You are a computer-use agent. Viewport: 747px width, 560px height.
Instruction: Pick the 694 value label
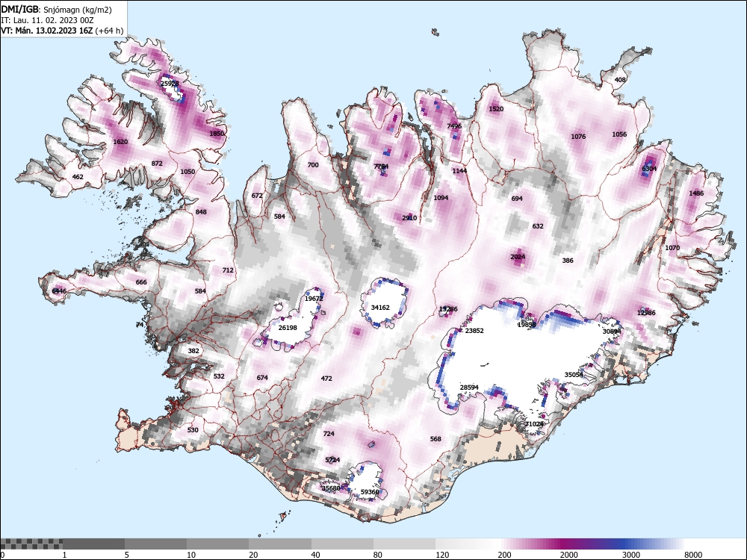point(517,199)
